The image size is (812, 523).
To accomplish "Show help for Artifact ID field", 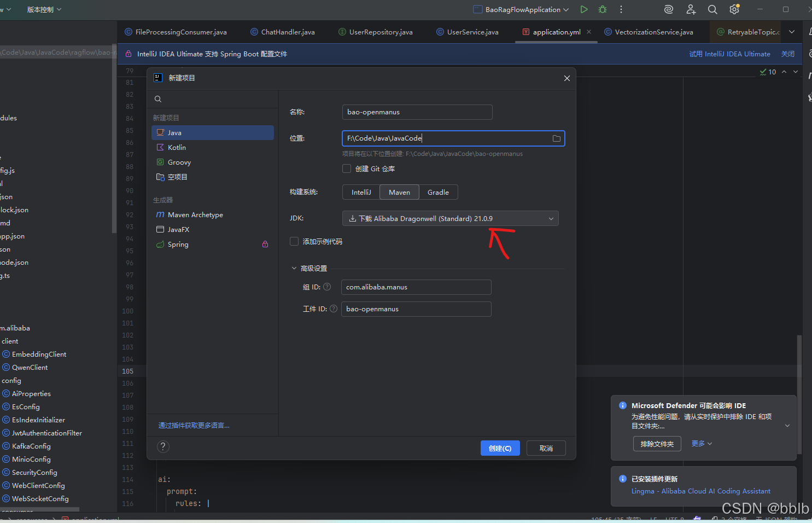I will coord(334,309).
